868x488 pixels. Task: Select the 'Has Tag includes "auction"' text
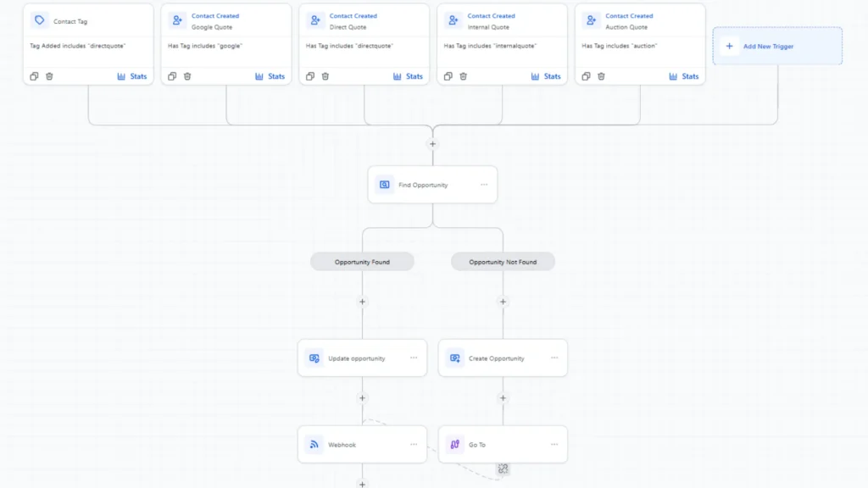[x=619, y=46]
